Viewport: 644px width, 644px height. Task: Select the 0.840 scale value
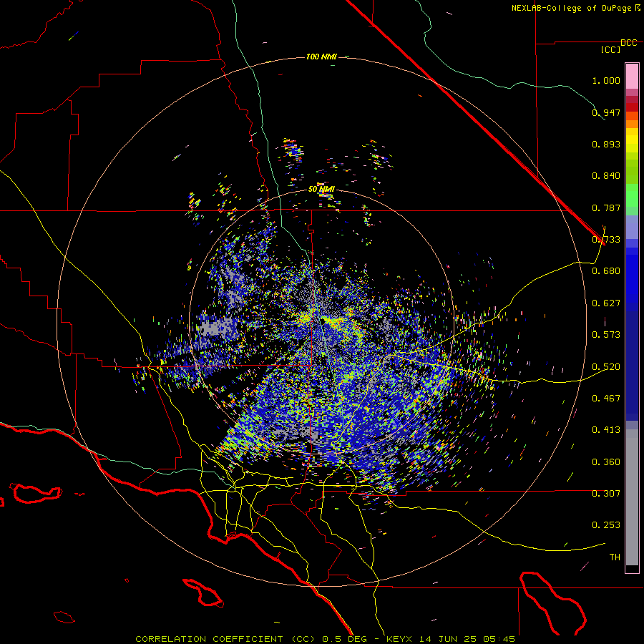click(x=606, y=176)
